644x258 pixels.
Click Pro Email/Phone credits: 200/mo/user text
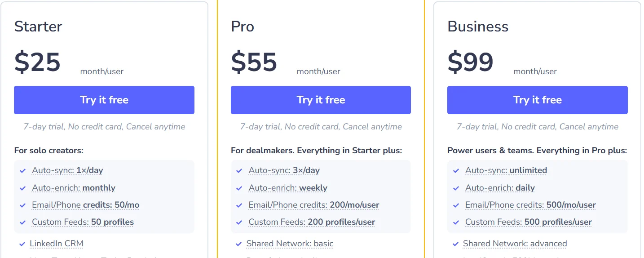[313, 205]
